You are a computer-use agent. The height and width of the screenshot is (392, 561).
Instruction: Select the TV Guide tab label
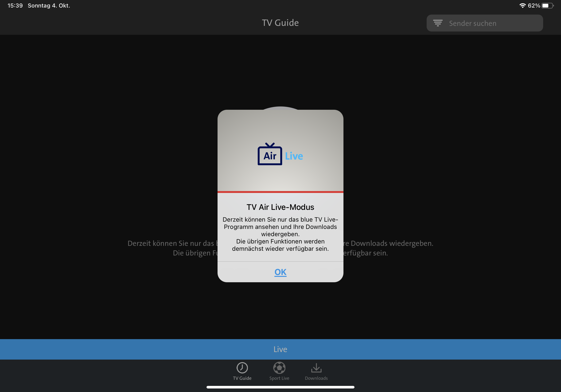point(242,378)
